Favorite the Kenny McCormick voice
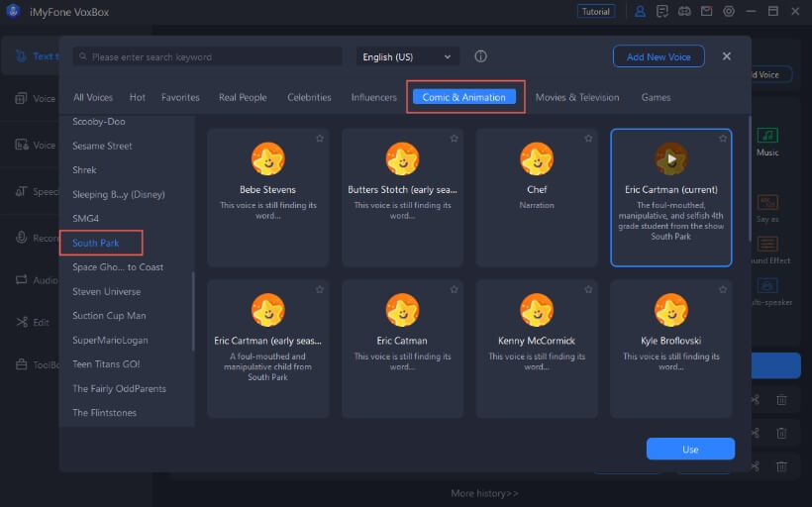This screenshot has width=812, height=507. tap(588, 289)
